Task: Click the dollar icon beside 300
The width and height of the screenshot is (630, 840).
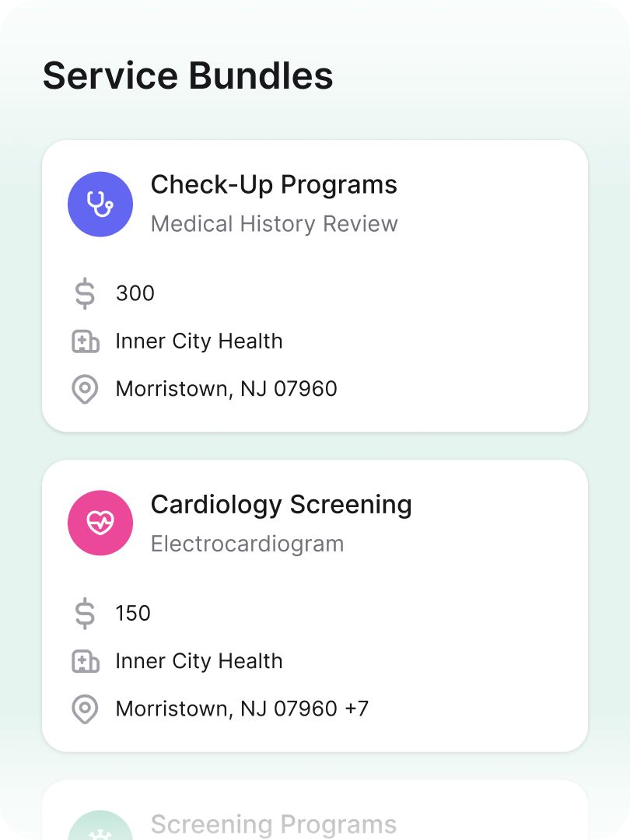Action: [86, 293]
